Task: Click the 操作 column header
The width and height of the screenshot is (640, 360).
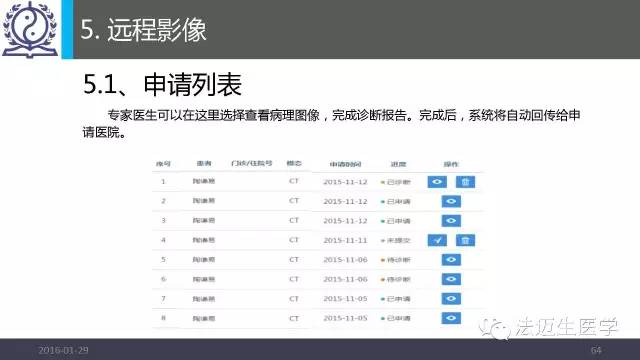Action: point(451,164)
